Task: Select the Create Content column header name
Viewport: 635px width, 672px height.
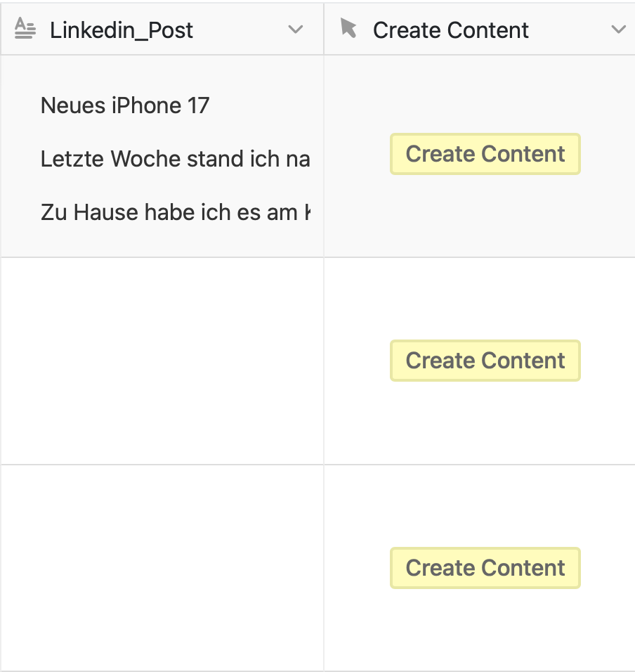Action: [x=451, y=30]
